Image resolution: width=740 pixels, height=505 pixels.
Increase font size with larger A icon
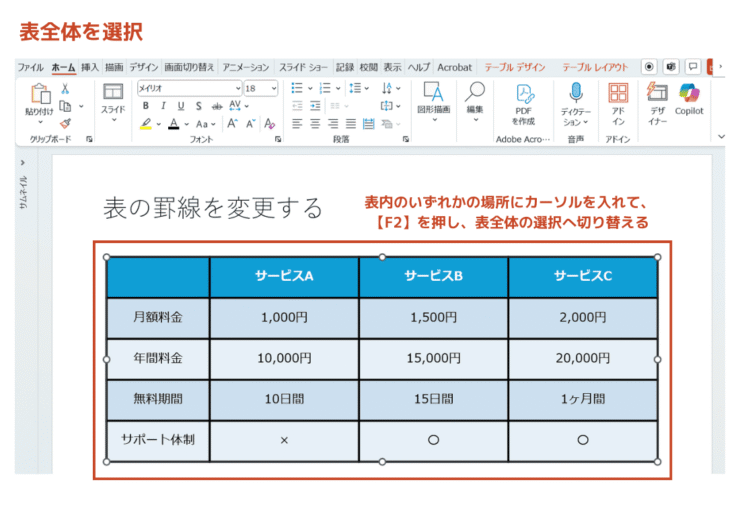(x=232, y=124)
